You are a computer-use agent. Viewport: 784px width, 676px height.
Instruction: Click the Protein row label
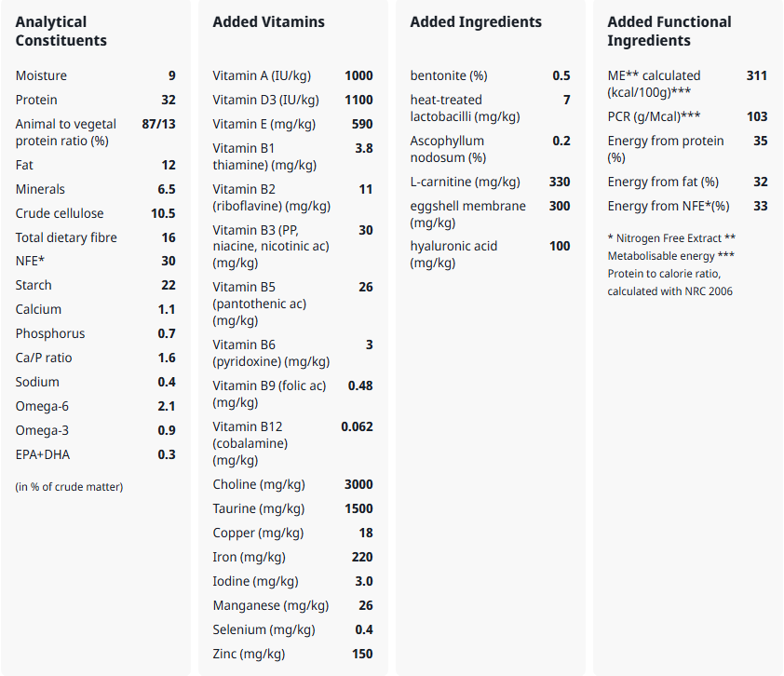coord(36,100)
